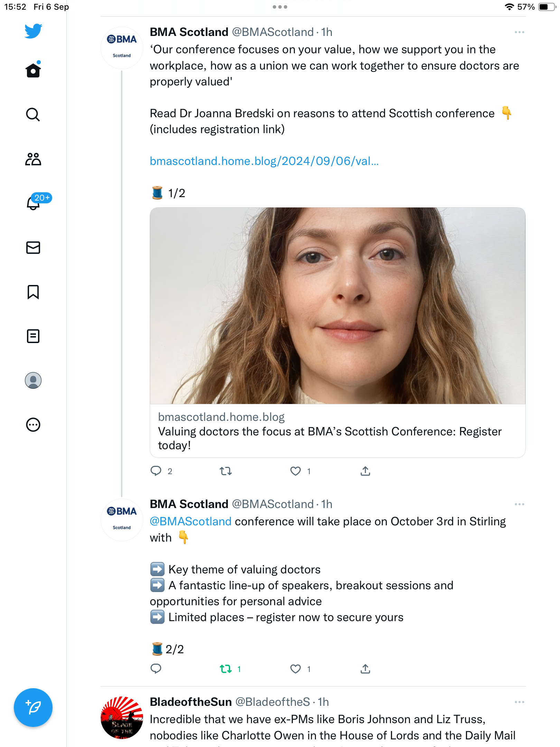Open BMA Scotland name on second tweet
Viewport: 560px width, 747px height.
(189, 504)
